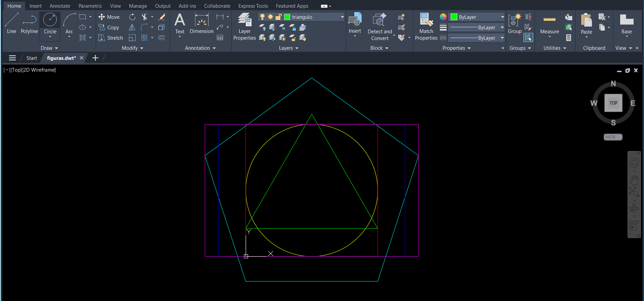Toggle group selection on/off button

pyautogui.click(x=528, y=38)
